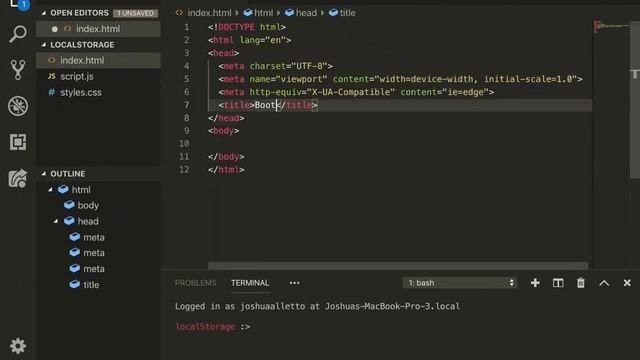Select index.html in LOCALSTORAGE folder
Image resolution: width=640 pixels, height=360 pixels.
[x=98, y=60]
